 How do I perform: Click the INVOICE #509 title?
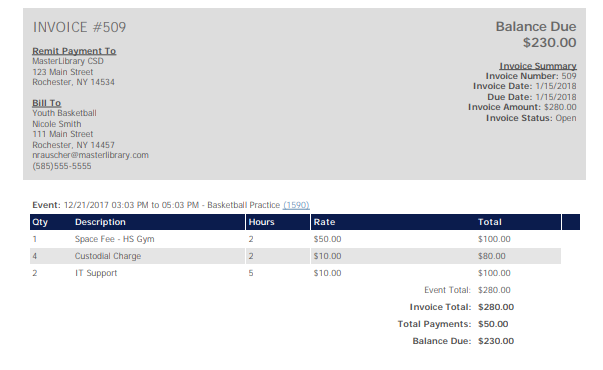pyautogui.click(x=79, y=27)
